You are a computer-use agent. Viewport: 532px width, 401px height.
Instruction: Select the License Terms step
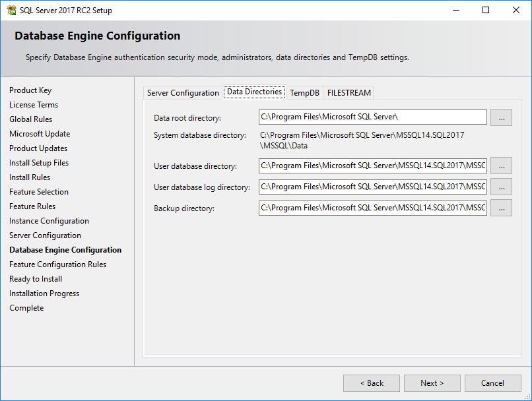tap(34, 105)
